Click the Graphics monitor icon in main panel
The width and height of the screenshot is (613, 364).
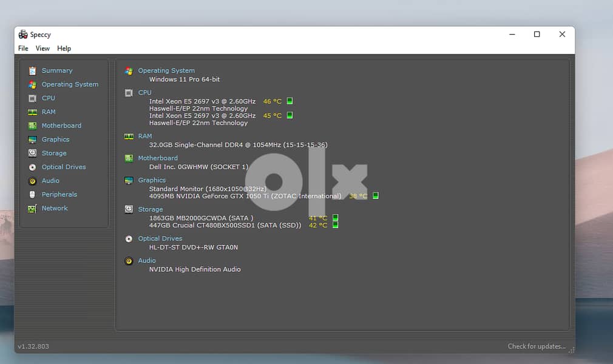pos(129,180)
